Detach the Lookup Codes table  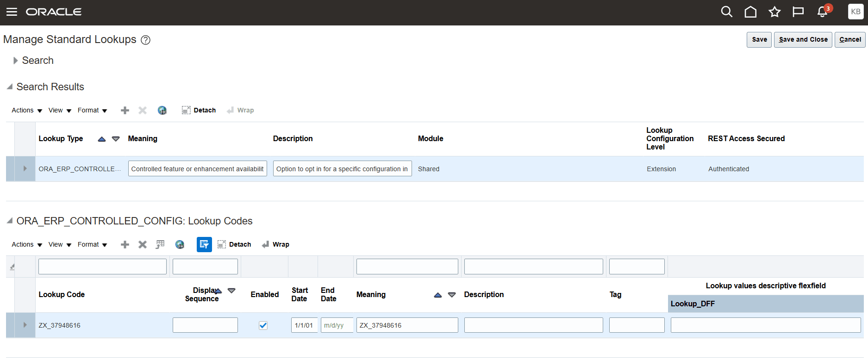pos(234,244)
